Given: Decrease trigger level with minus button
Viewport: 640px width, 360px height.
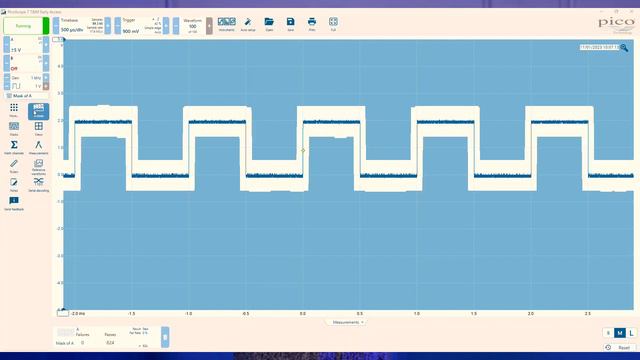Looking at the screenshot, I should click(x=118, y=26).
